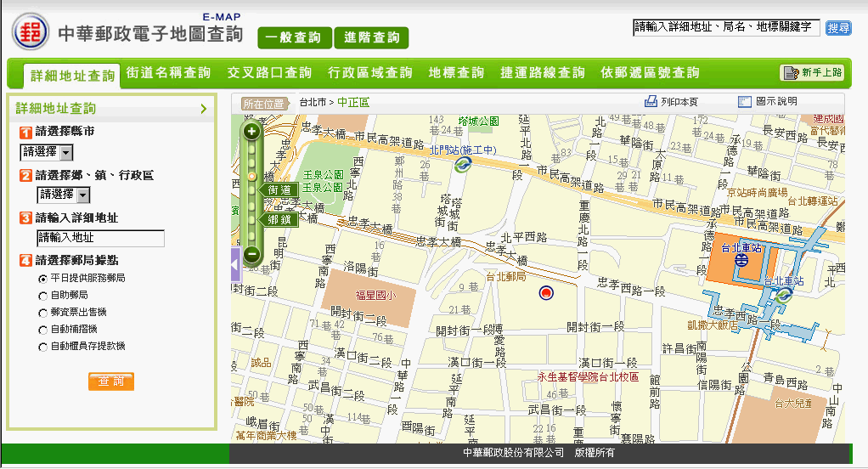Select 平日提供服務郵局 radio option
The height and width of the screenshot is (469, 868).
pyautogui.click(x=42, y=279)
